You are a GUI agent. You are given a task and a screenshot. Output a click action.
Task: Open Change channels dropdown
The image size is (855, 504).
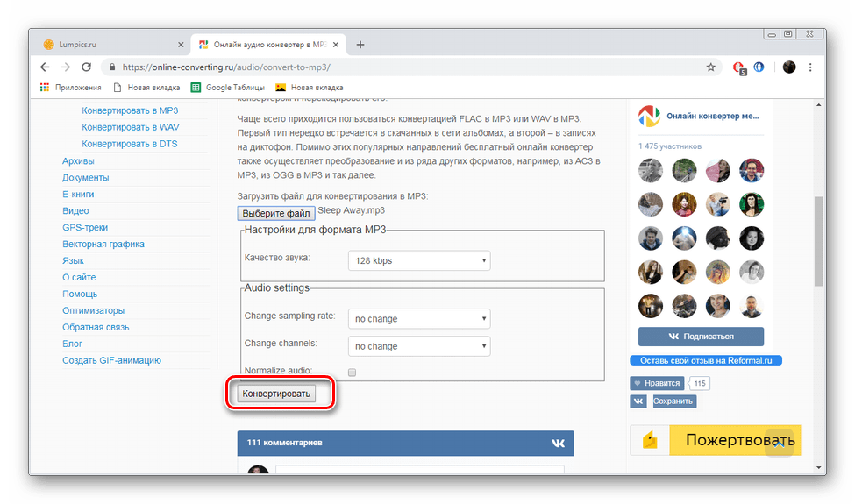[419, 346]
